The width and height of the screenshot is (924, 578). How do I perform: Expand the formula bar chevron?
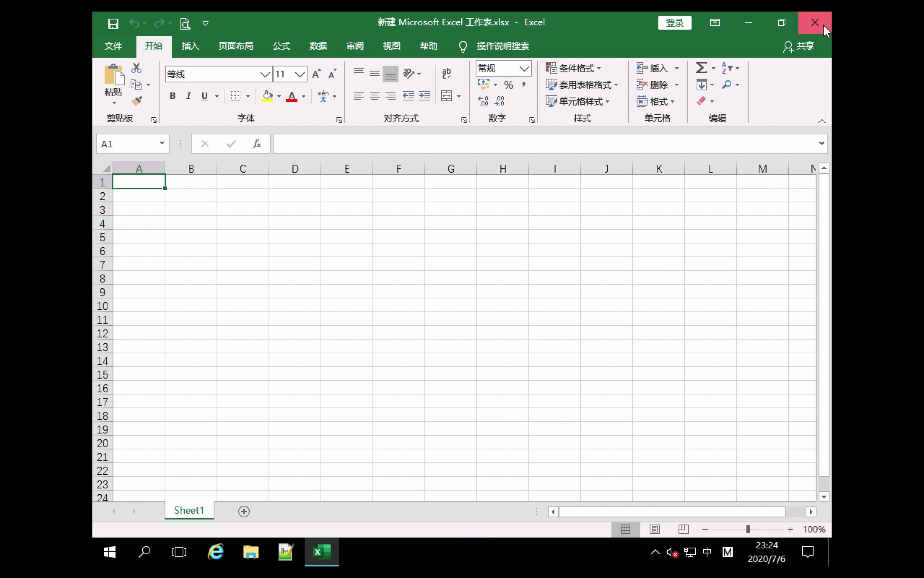click(821, 143)
